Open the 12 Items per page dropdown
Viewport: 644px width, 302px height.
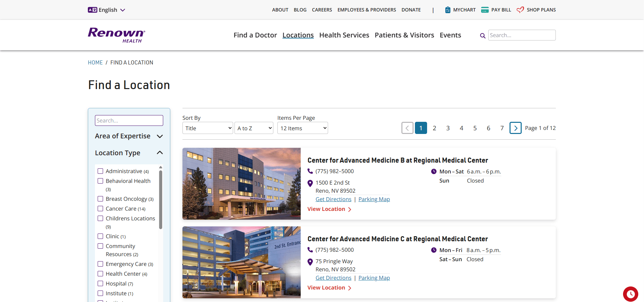pos(303,128)
